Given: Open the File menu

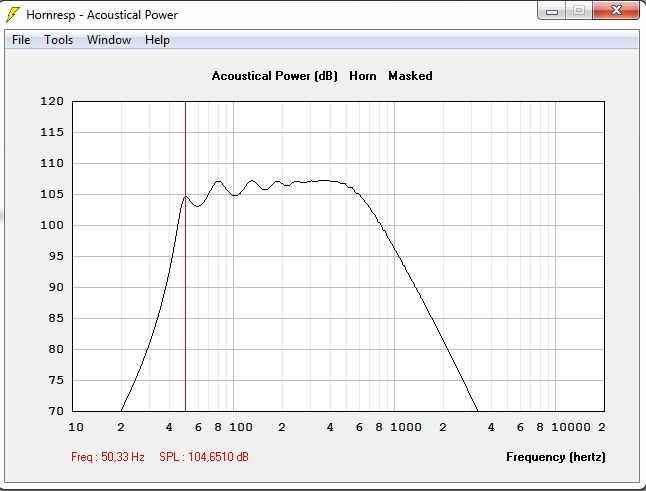Looking at the screenshot, I should click(21, 40).
